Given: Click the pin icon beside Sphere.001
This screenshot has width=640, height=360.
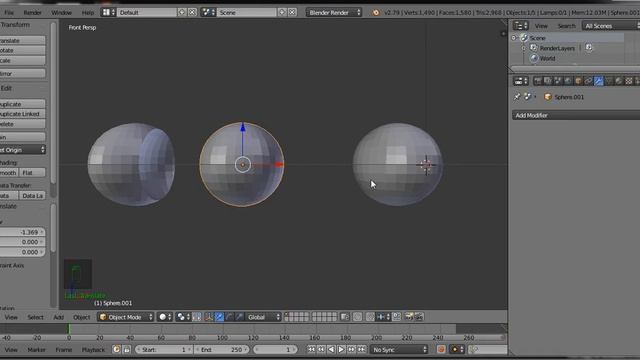Looking at the screenshot, I should point(517,97).
